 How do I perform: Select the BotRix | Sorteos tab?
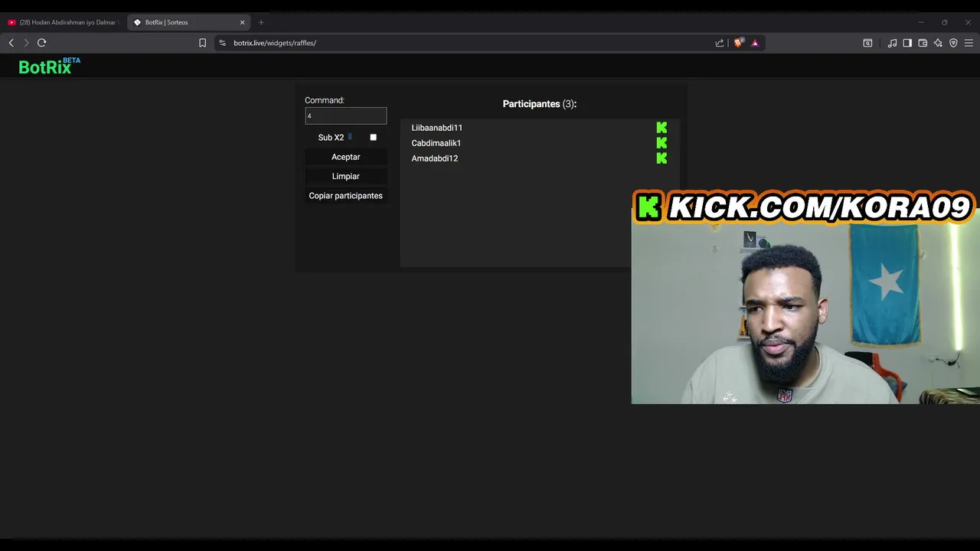tap(189, 22)
